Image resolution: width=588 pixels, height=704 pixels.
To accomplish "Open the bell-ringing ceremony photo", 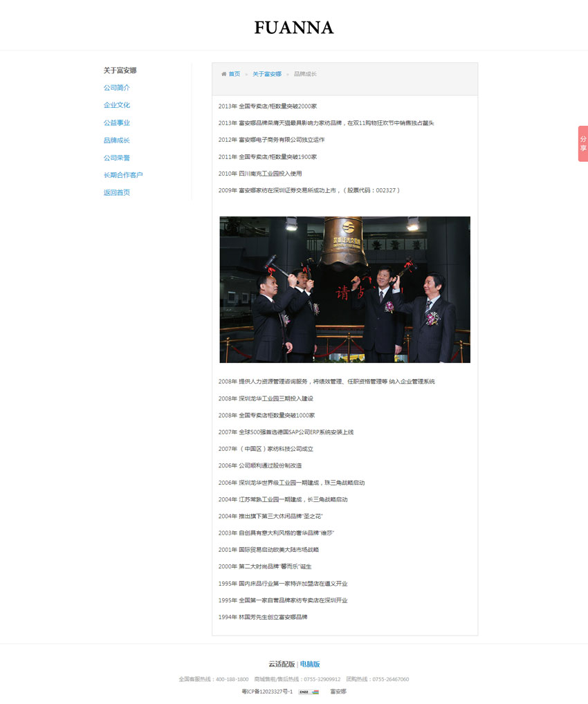I will click(x=345, y=290).
